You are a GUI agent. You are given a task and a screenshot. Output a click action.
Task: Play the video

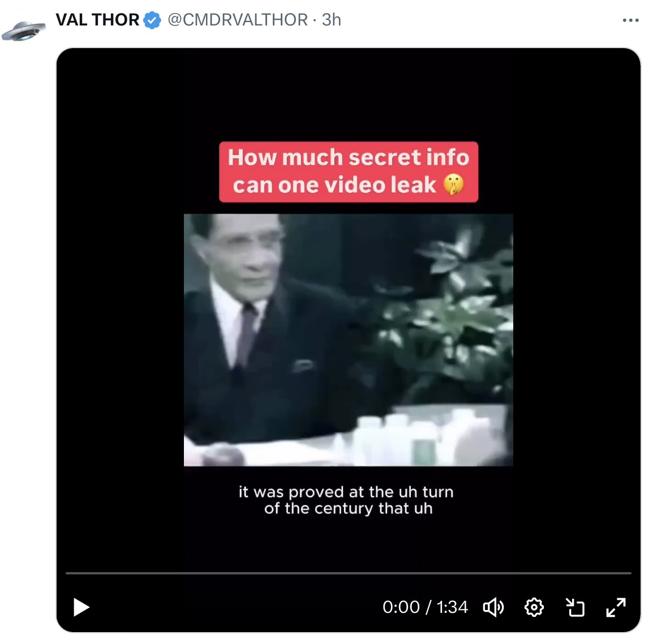81,607
